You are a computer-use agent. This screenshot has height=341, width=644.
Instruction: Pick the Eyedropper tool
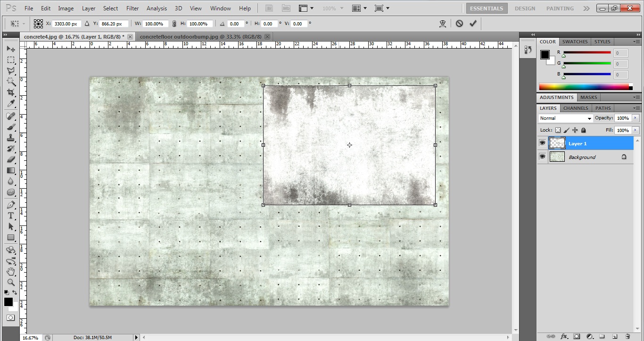point(10,104)
